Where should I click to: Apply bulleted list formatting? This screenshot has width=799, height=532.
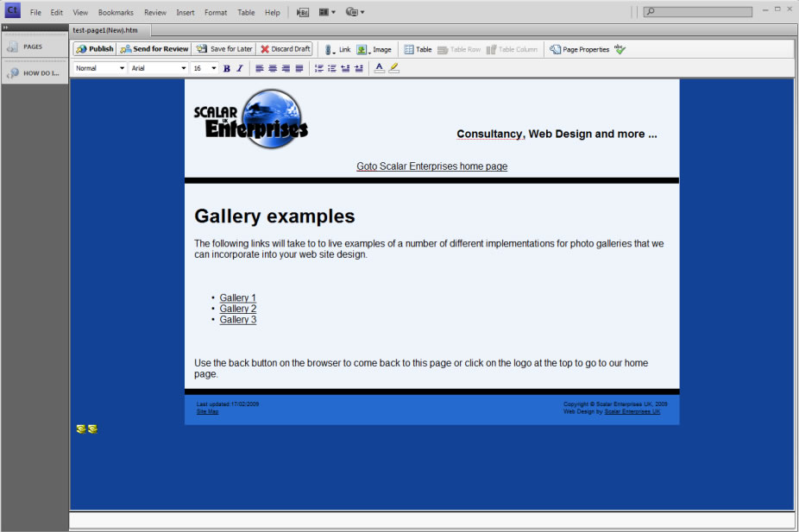(x=332, y=68)
